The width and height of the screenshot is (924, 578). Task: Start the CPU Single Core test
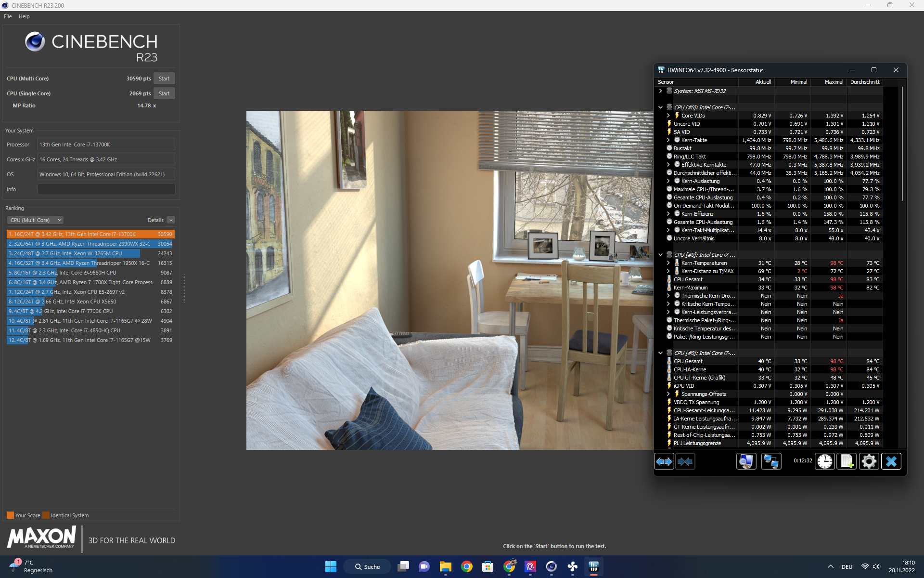coord(164,93)
